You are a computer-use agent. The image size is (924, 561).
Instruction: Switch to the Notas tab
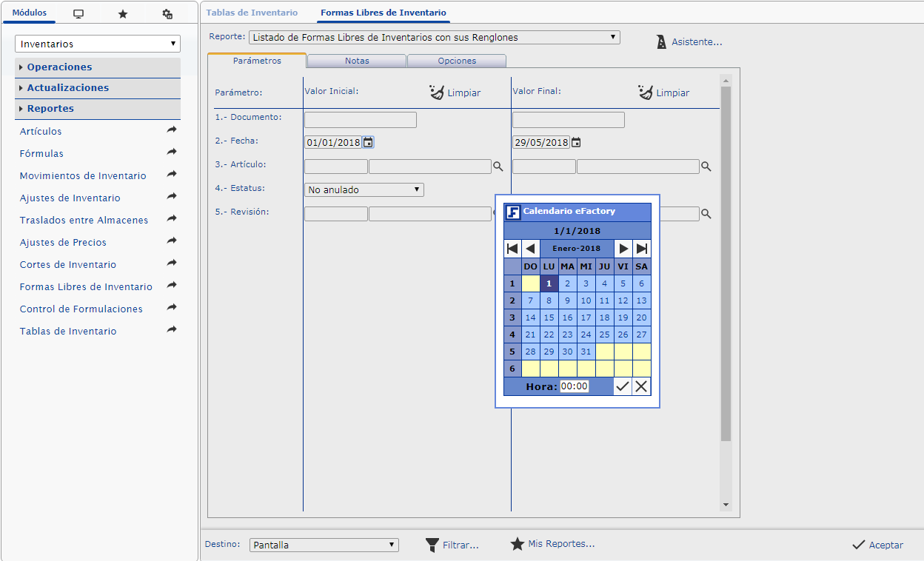tap(357, 61)
